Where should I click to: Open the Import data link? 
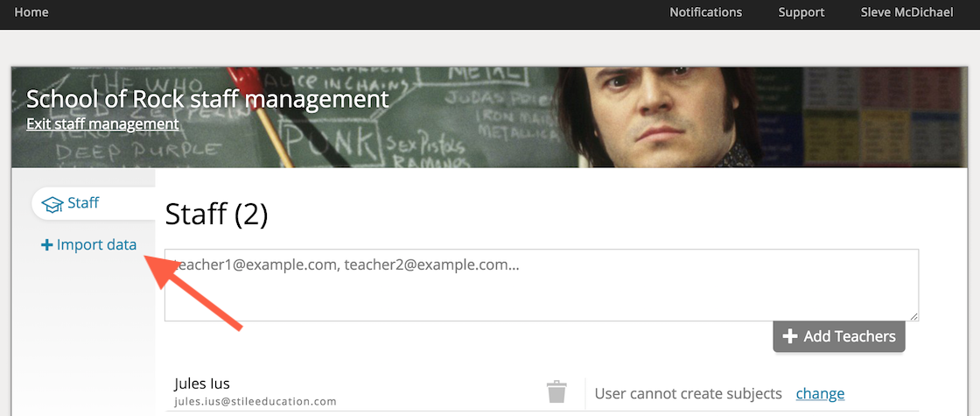(88, 244)
